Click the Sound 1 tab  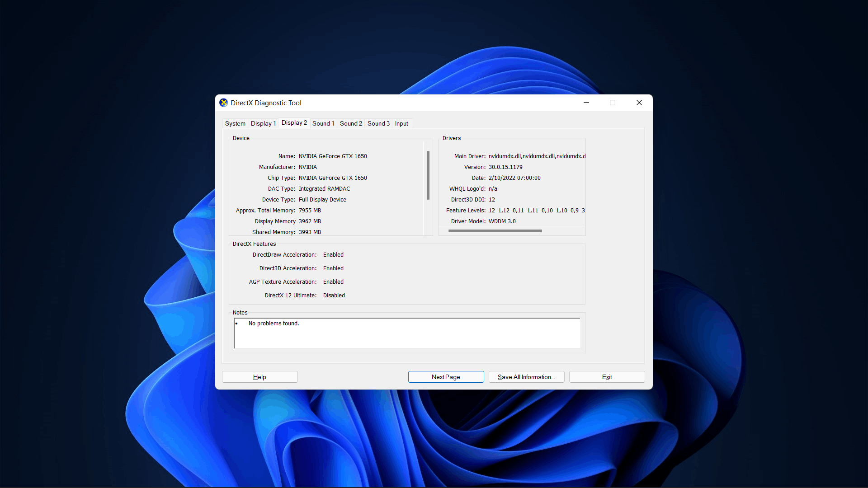(x=322, y=123)
